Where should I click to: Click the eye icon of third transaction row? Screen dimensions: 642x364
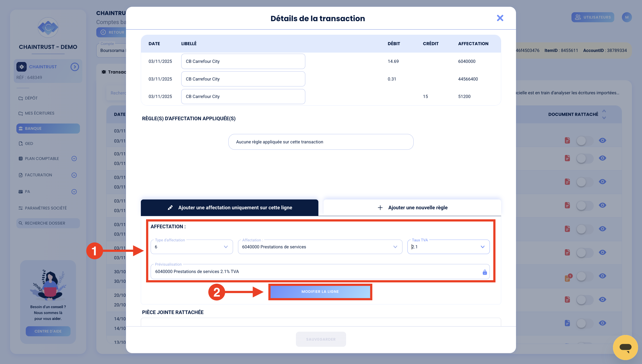pyautogui.click(x=602, y=182)
